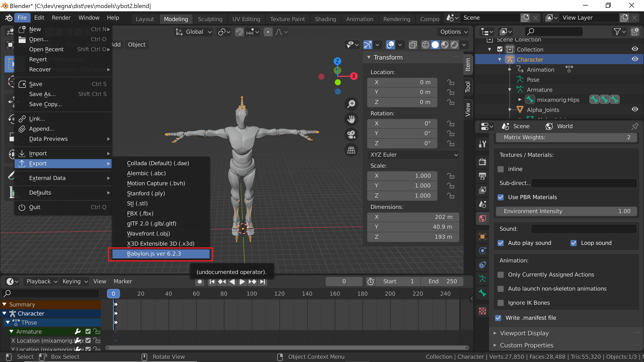Open Global transform orientation dropdown
644x362 pixels.
tap(193, 32)
